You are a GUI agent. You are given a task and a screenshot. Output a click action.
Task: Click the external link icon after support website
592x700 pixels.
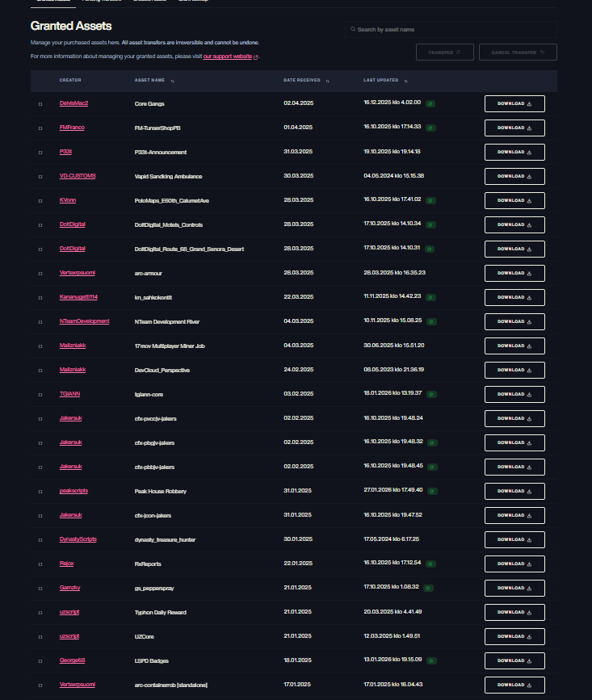click(x=256, y=57)
